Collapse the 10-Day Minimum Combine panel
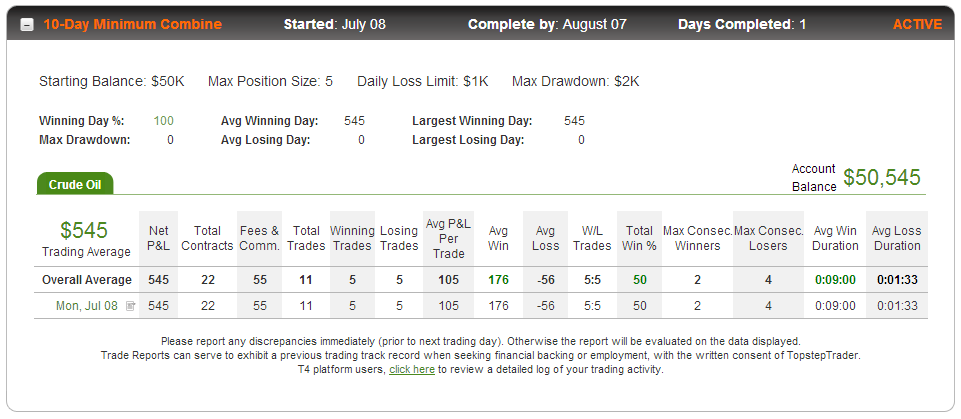The height and width of the screenshot is (419, 961). coord(27,25)
